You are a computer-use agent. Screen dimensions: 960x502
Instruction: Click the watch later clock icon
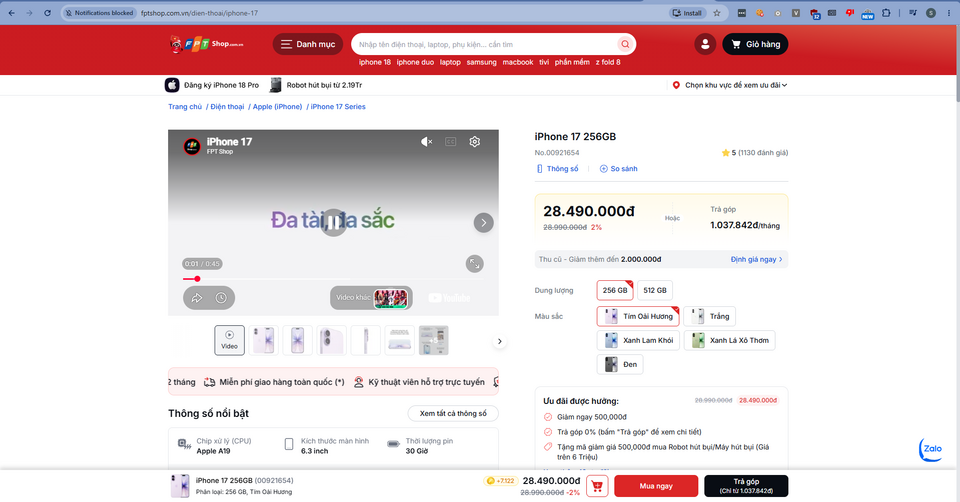click(221, 298)
